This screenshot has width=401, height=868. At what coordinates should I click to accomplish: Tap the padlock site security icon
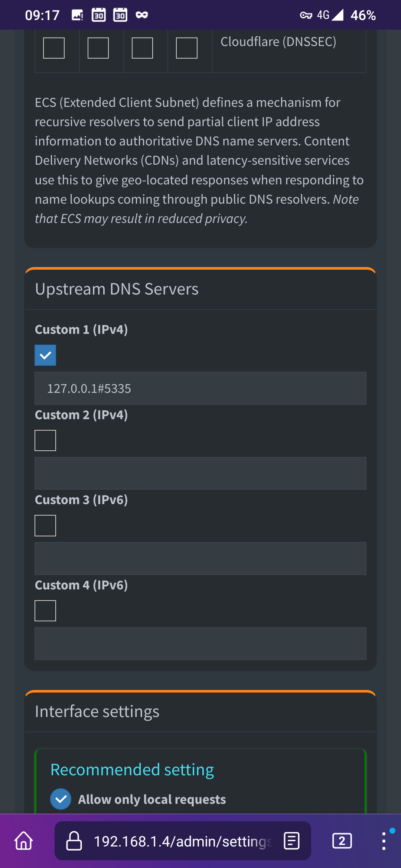point(74,841)
